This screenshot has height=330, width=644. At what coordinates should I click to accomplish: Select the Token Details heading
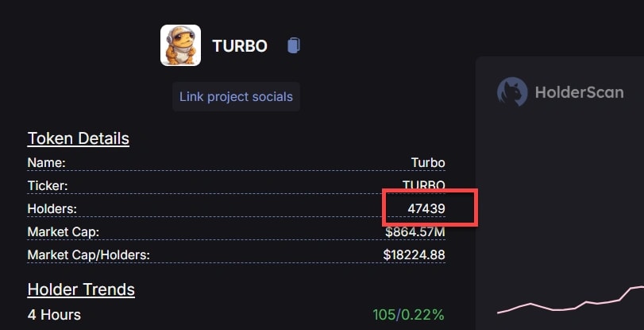pyautogui.click(x=78, y=138)
